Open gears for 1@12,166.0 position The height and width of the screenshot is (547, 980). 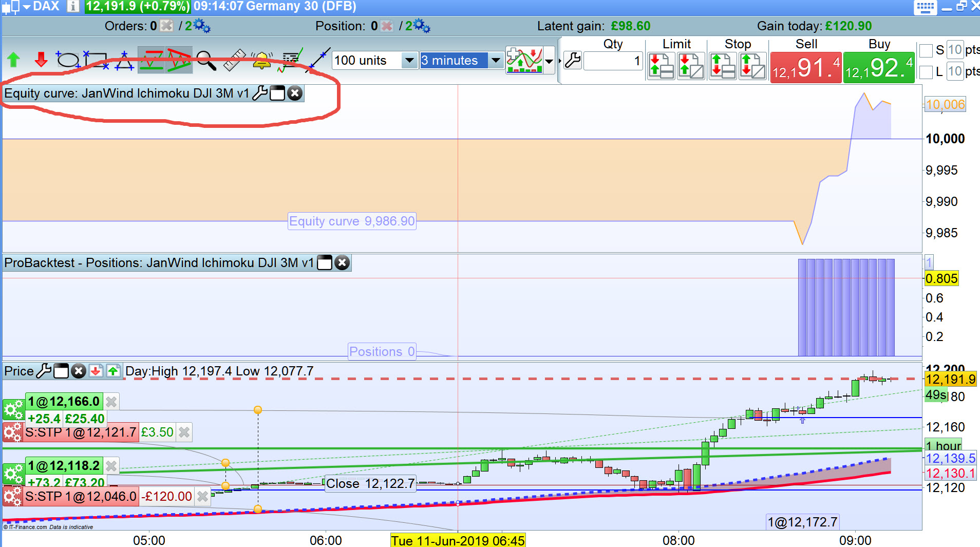[x=13, y=409]
